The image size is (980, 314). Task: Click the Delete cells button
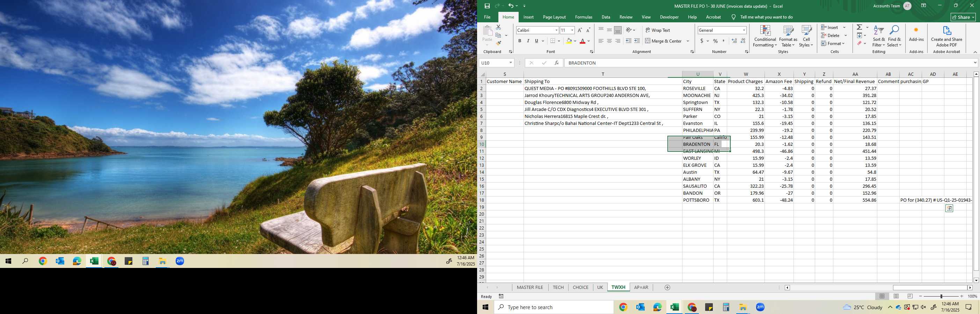coord(831,35)
